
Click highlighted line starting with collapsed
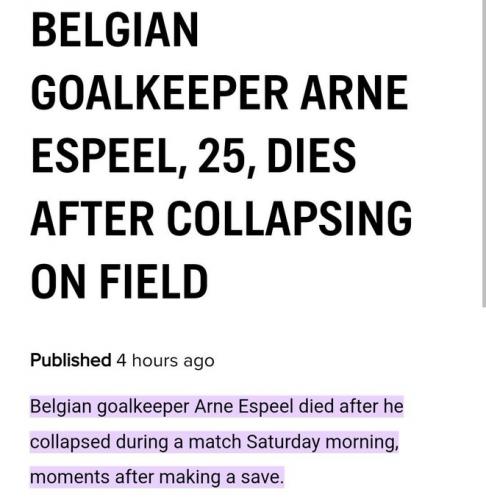[214, 442]
